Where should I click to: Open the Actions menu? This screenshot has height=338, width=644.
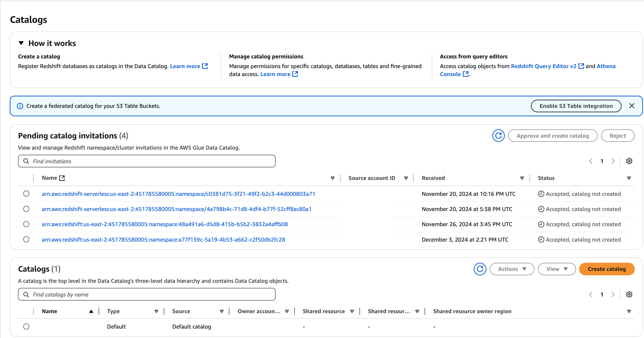point(512,269)
